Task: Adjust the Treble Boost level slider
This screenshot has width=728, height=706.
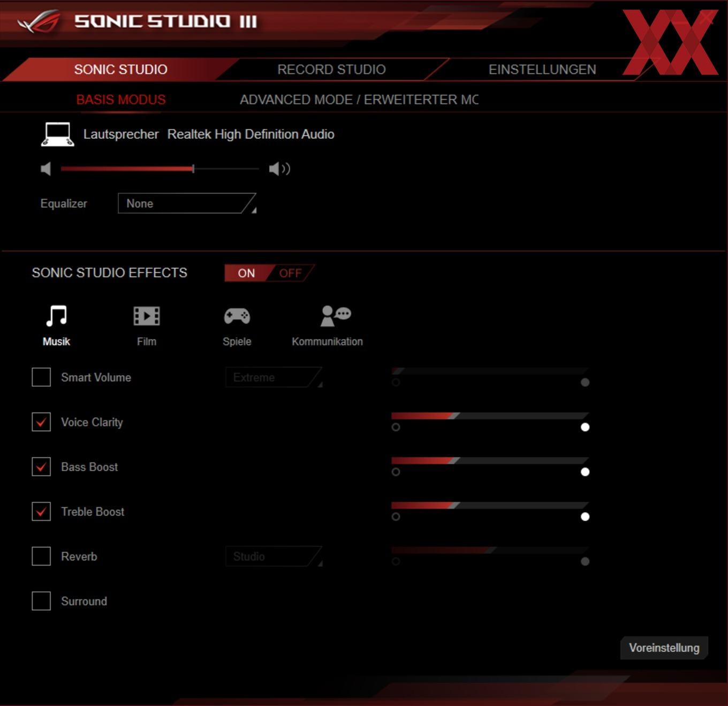Action: (x=490, y=505)
